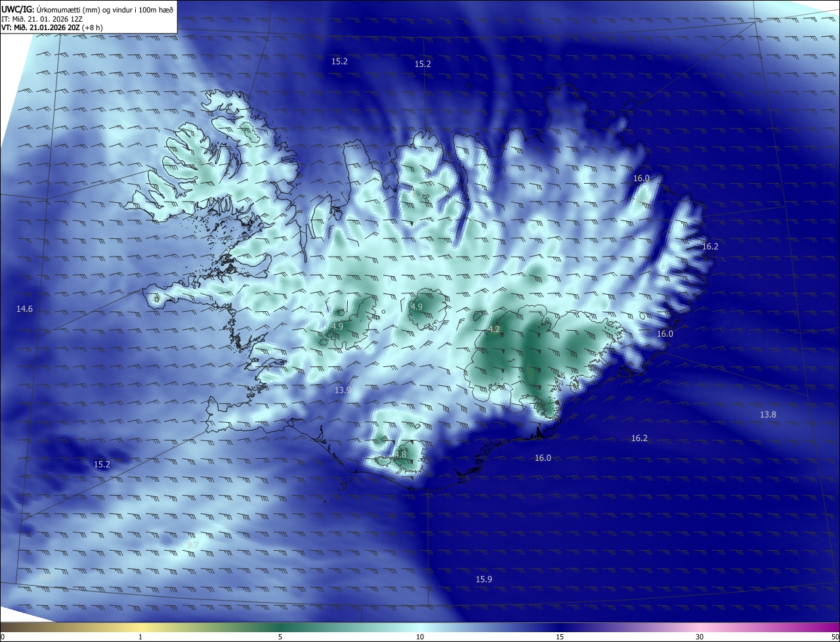Select the '5' tick label on the color scale

coord(280,637)
